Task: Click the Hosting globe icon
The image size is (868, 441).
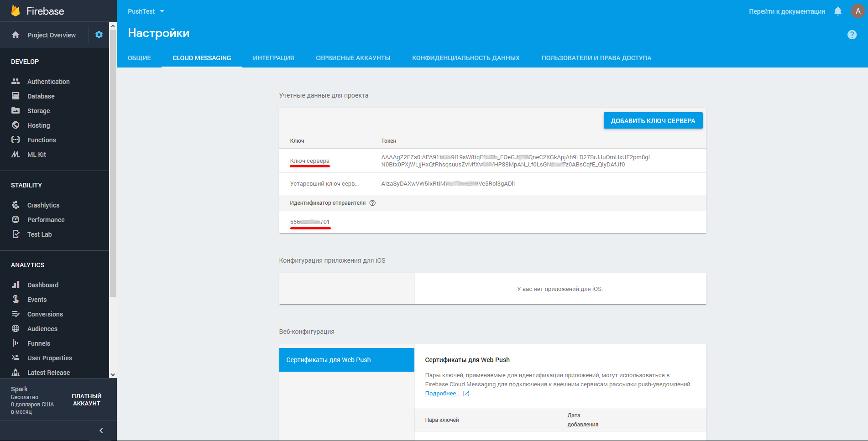Action: [x=16, y=125]
